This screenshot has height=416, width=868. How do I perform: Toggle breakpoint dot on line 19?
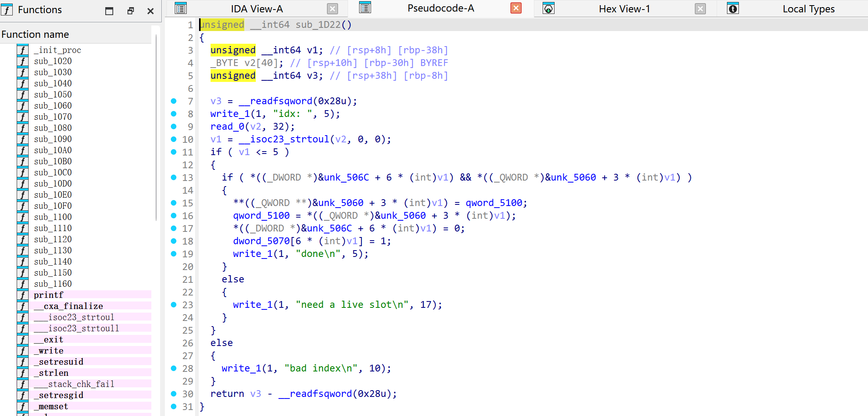[174, 254]
